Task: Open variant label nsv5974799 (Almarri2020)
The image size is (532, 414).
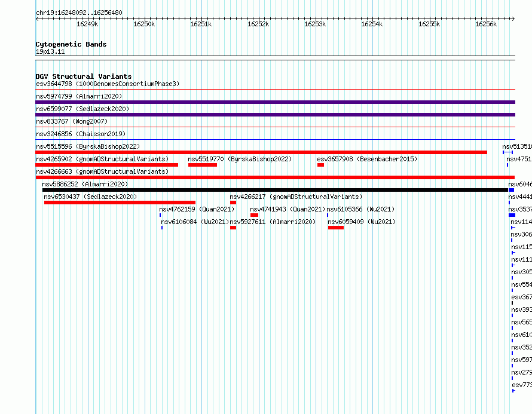Action: [x=79, y=96]
